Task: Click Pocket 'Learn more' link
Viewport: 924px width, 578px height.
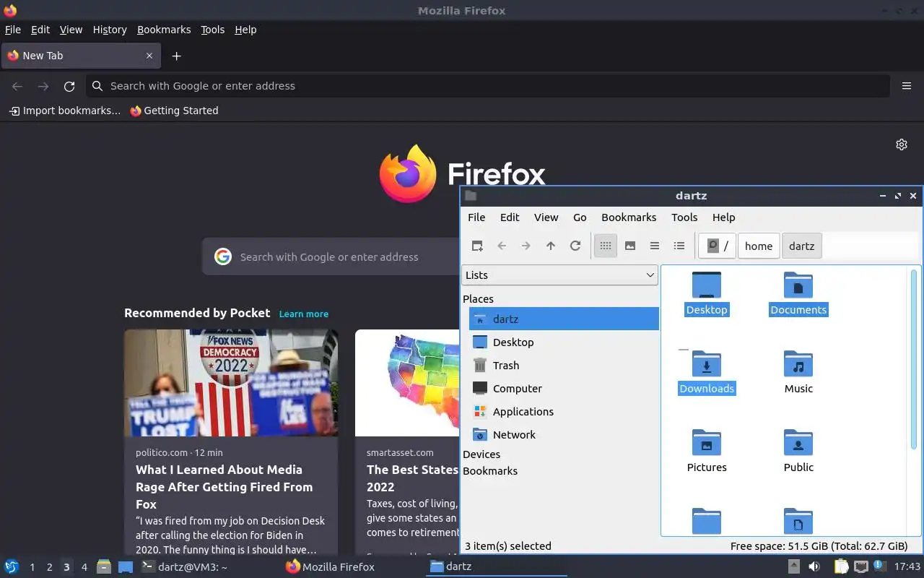Action: coord(304,314)
